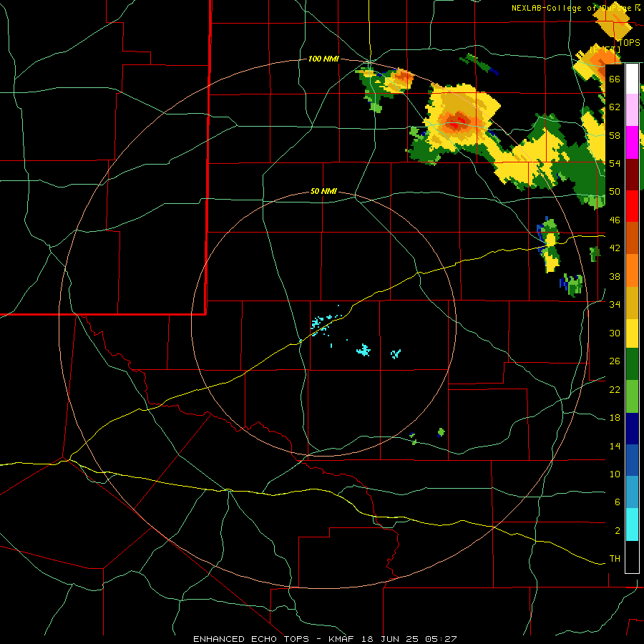
Task: Click the 'TOPS' legend heading
Action: pos(629,42)
